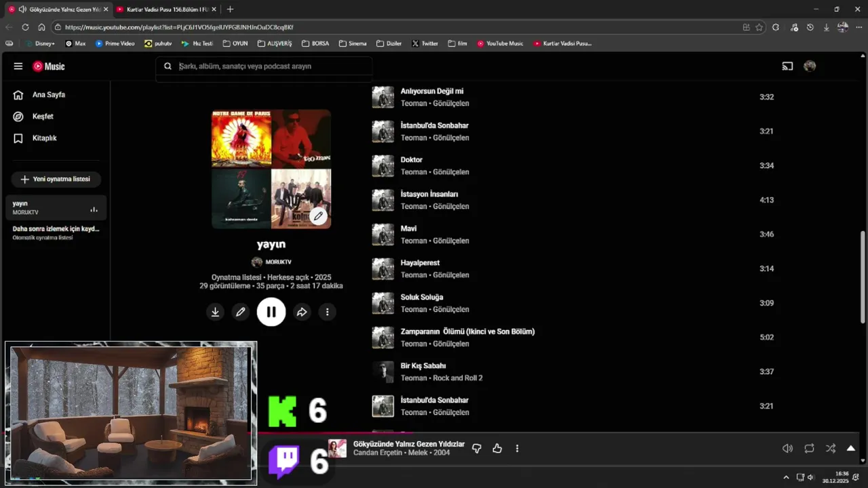The height and width of the screenshot is (488, 868).
Task: Toggle shuffle in player bar
Action: point(831,449)
